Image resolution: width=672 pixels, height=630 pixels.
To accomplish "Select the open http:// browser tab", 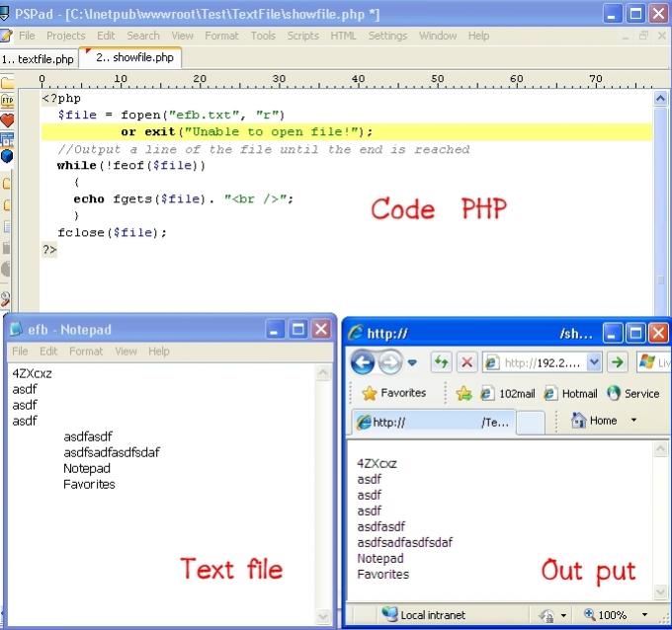I will tap(435, 423).
